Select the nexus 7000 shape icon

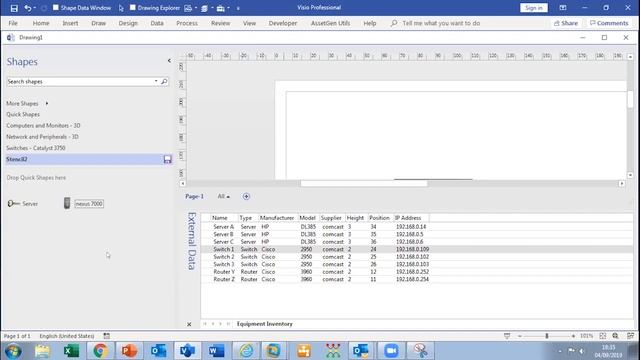(x=67, y=203)
